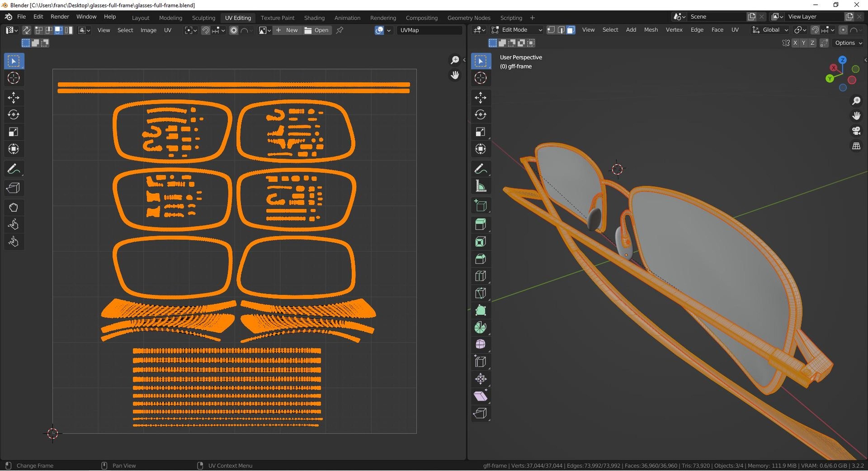The width and height of the screenshot is (868, 471).
Task: Toggle UV Sync Selection in UV editor
Action: pos(27,30)
